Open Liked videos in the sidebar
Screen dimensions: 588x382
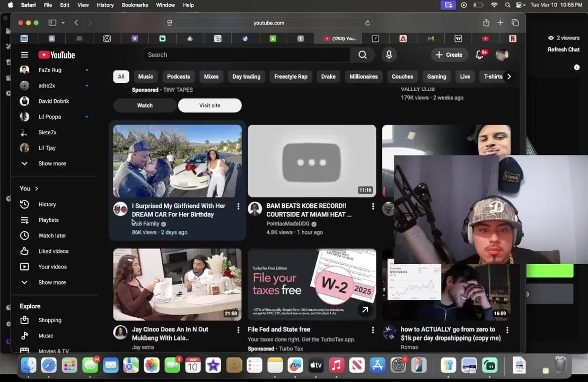click(x=53, y=251)
